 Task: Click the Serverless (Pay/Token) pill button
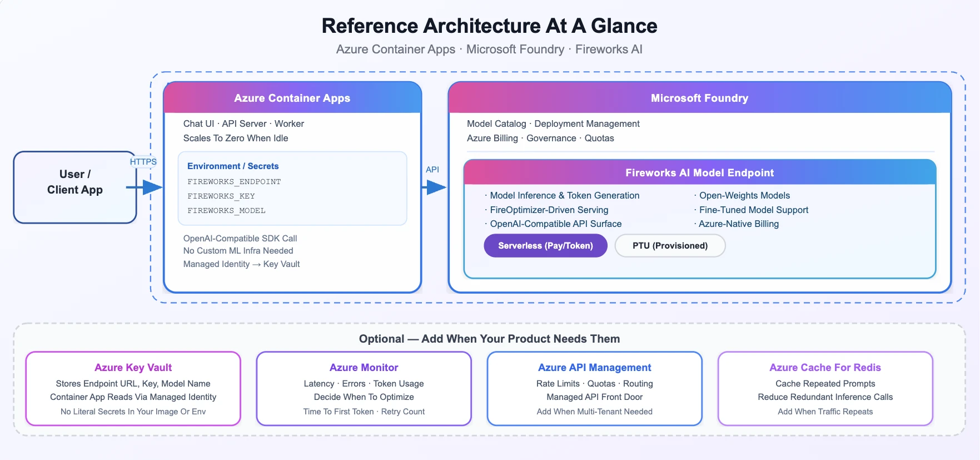tap(545, 246)
